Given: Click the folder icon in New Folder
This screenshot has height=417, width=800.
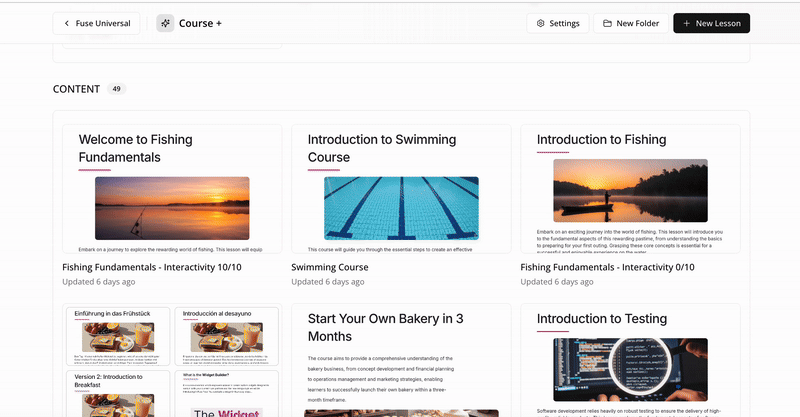Looking at the screenshot, I should click(x=607, y=23).
